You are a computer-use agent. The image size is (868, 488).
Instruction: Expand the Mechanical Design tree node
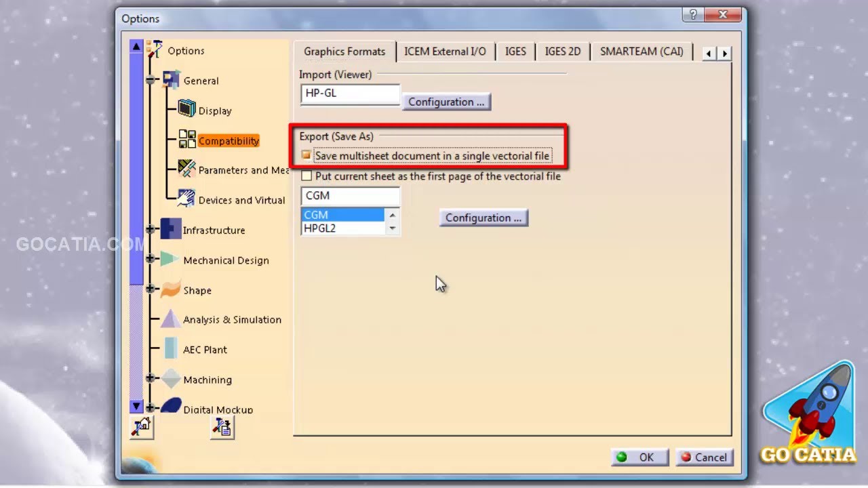pyautogui.click(x=151, y=260)
